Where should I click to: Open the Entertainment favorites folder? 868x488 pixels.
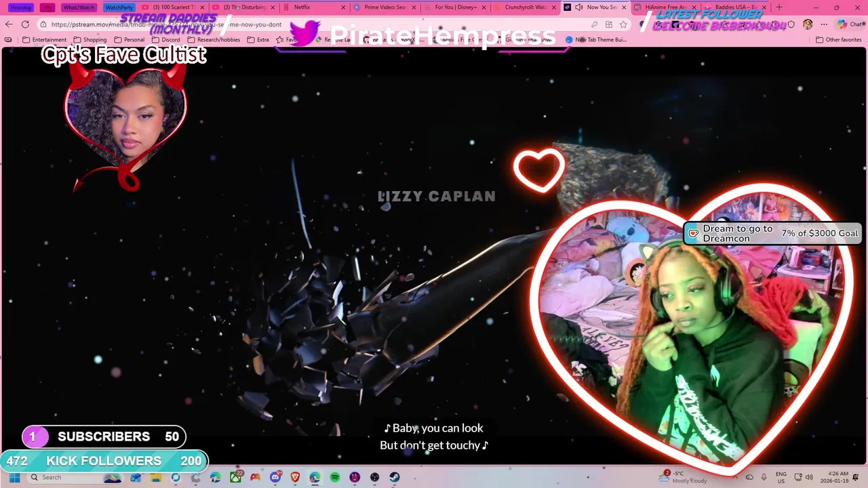pyautogui.click(x=45, y=40)
